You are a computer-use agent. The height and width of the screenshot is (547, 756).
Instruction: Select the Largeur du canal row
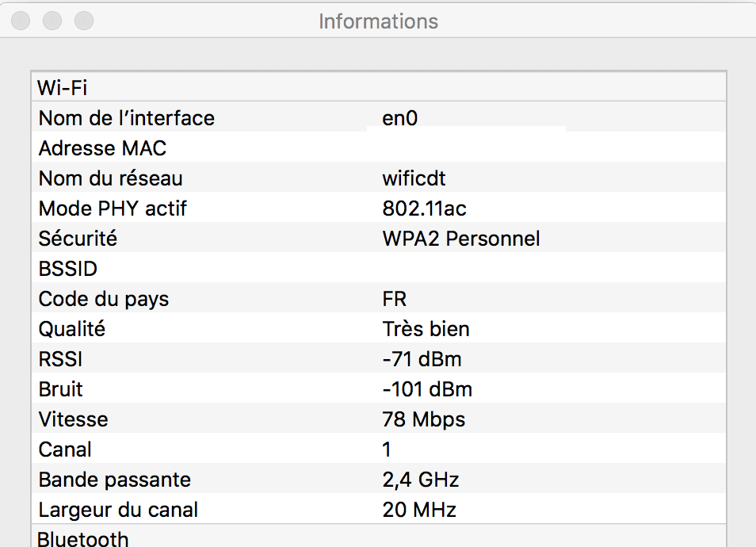pyautogui.click(x=379, y=510)
